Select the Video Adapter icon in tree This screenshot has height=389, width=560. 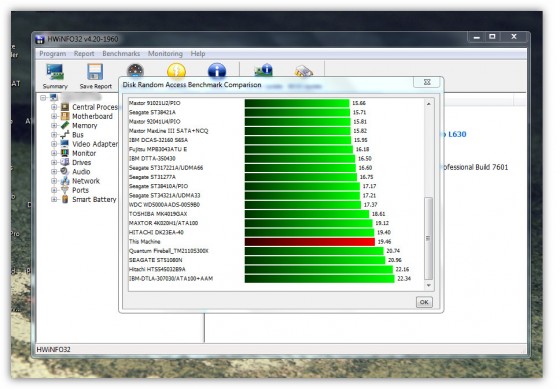pyautogui.click(x=65, y=144)
